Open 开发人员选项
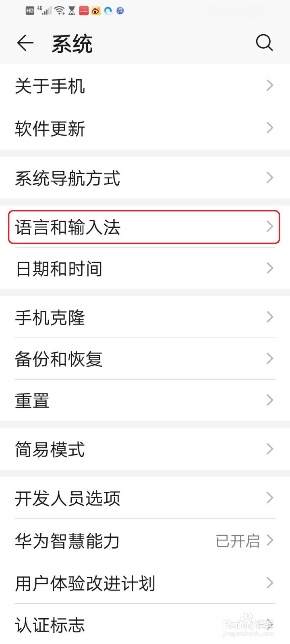The width and height of the screenshot is (290, 644). (145, 498)
